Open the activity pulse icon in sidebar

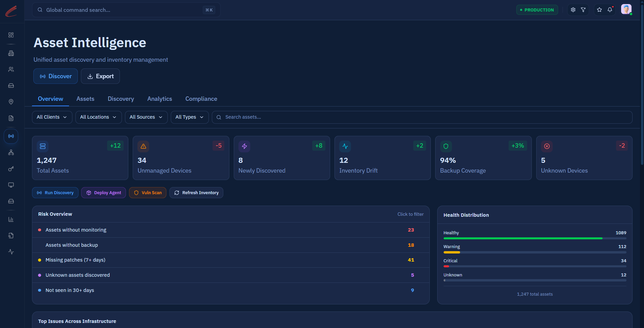pos(11,252)
